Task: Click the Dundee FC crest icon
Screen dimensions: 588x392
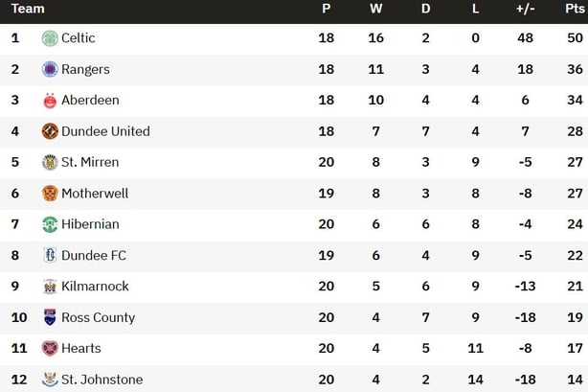Action: click(50, 255)
